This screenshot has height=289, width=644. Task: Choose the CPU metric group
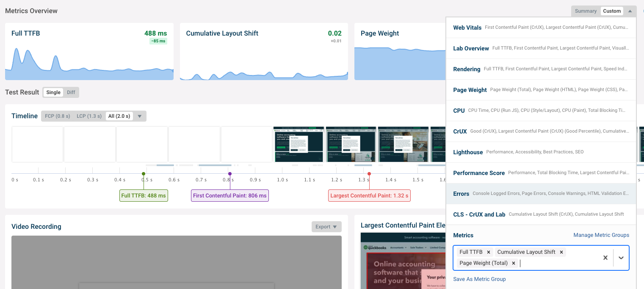click(x=541, y=111)
